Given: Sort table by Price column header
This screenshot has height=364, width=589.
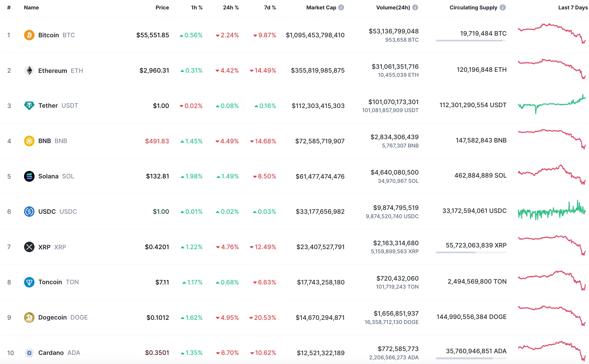Looking at the screenshot, I should click(x=162, y=7).
